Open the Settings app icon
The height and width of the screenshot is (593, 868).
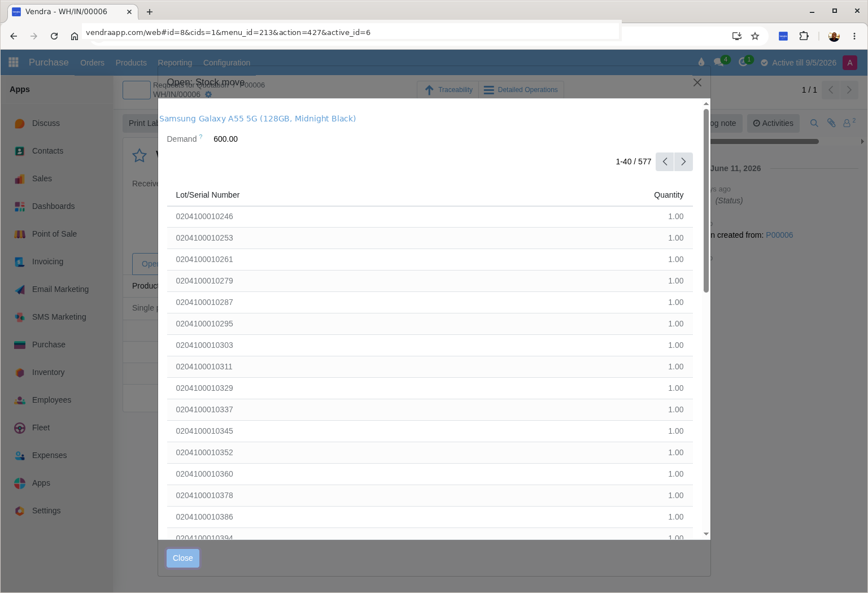(20, 511)
